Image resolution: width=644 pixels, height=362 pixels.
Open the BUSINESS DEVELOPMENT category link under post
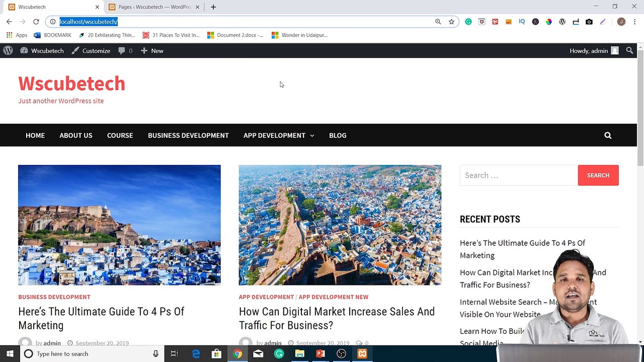54,297
